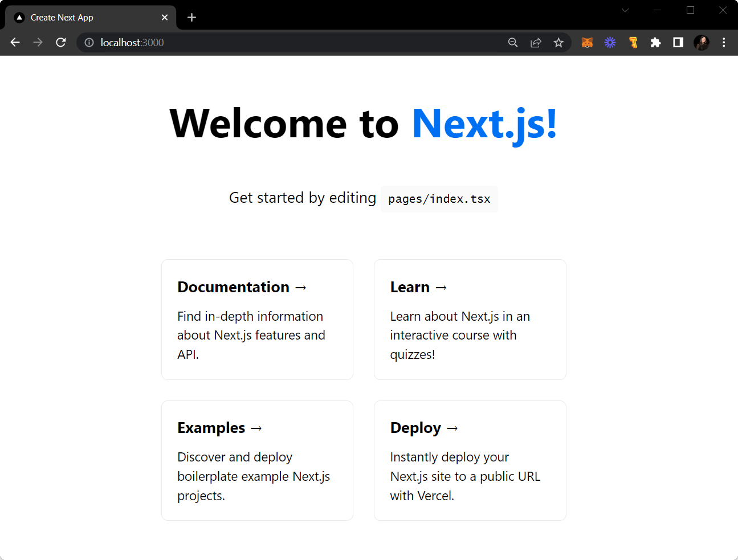The width and height of the screenshot is (738, 560).
Task: Share this page via the share icon
Action: coord(536,43)
